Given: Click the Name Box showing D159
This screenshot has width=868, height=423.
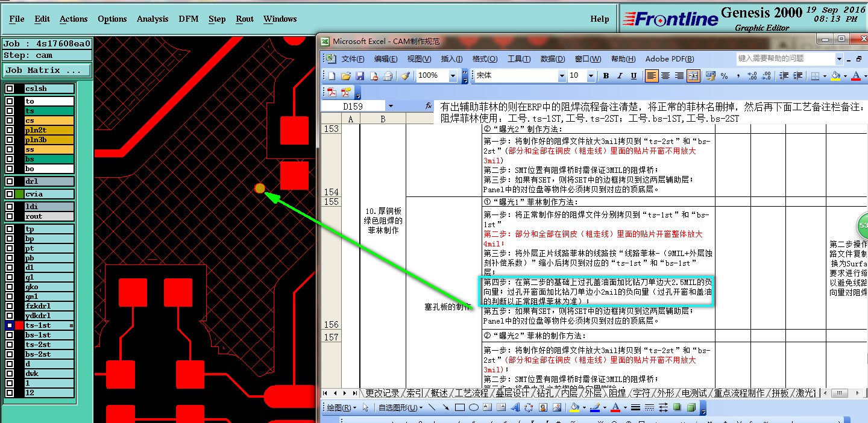Looking at the screenshot, I should coord(354,106).
